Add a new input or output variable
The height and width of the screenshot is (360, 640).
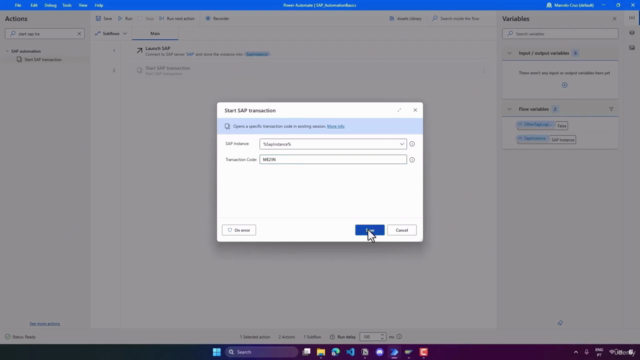[x=564, y=85]
